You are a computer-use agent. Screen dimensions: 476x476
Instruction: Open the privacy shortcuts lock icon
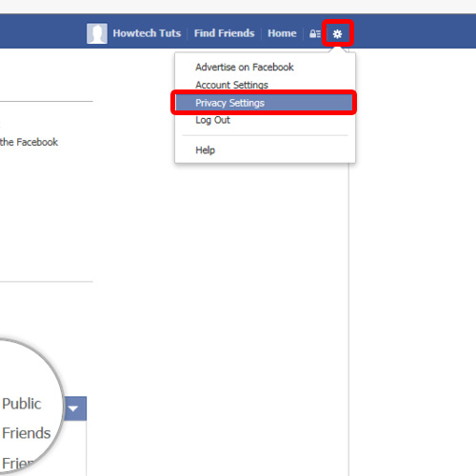coord(315,33)
